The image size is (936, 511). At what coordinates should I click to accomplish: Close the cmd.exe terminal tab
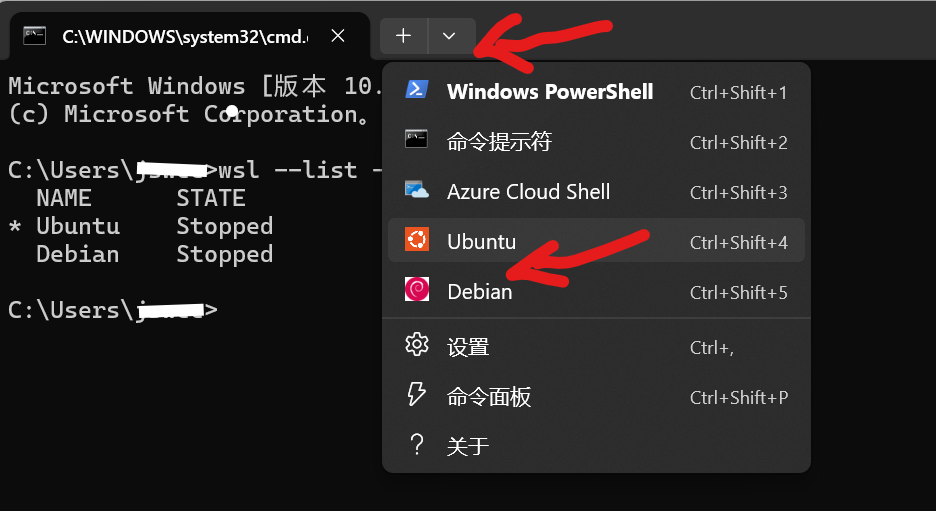(338, 36)
